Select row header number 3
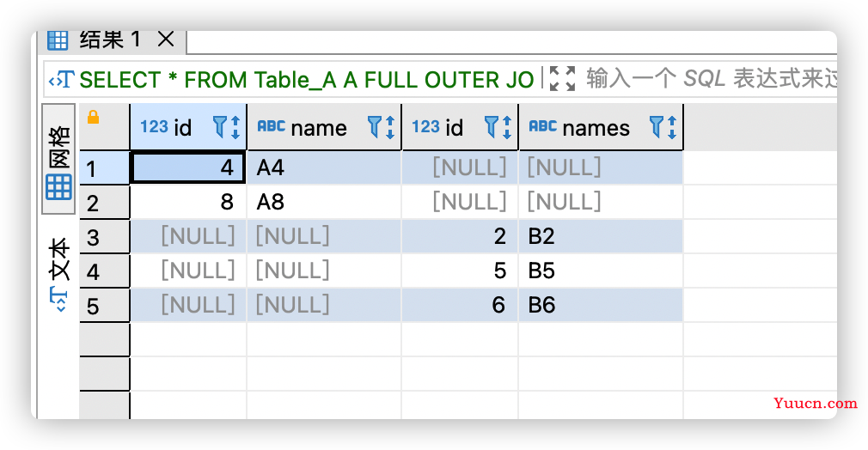Image resolution: width=868 pixels, height=450 pixels. tap(105, 237)
